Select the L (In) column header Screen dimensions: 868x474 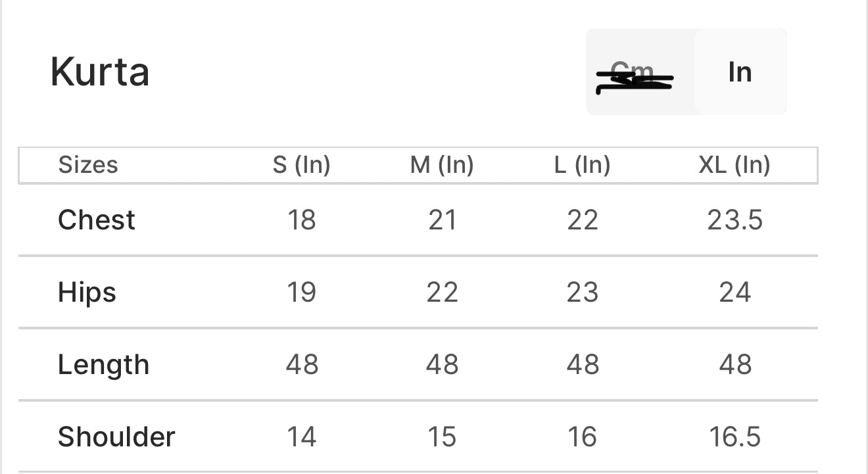point(582,165)
